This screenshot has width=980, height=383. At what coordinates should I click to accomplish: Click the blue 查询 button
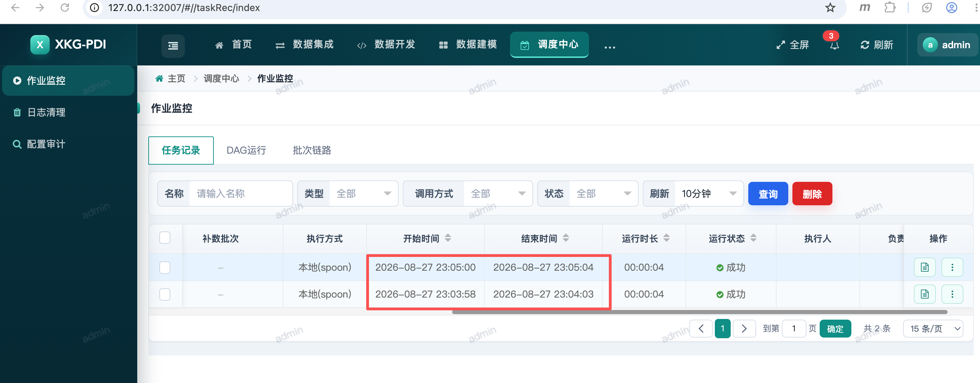(x=768, y=194)
